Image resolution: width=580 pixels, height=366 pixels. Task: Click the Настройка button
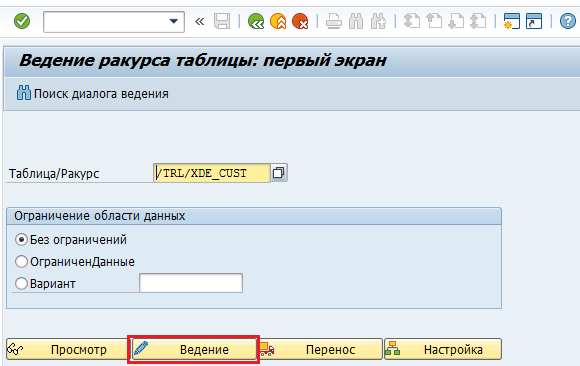(443, 349)
